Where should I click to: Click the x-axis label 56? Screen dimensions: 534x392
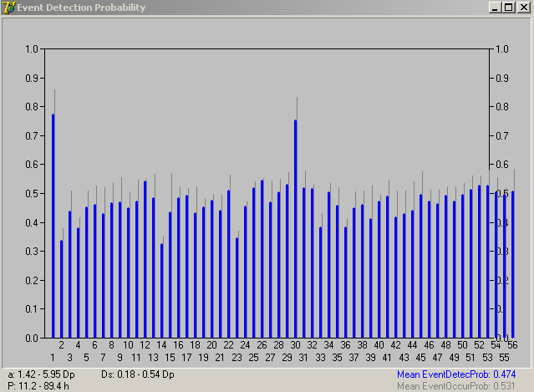[x=512, y=345]
